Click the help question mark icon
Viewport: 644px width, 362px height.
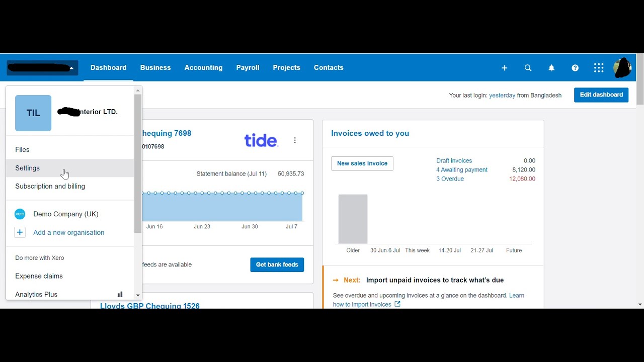(575, 68)
